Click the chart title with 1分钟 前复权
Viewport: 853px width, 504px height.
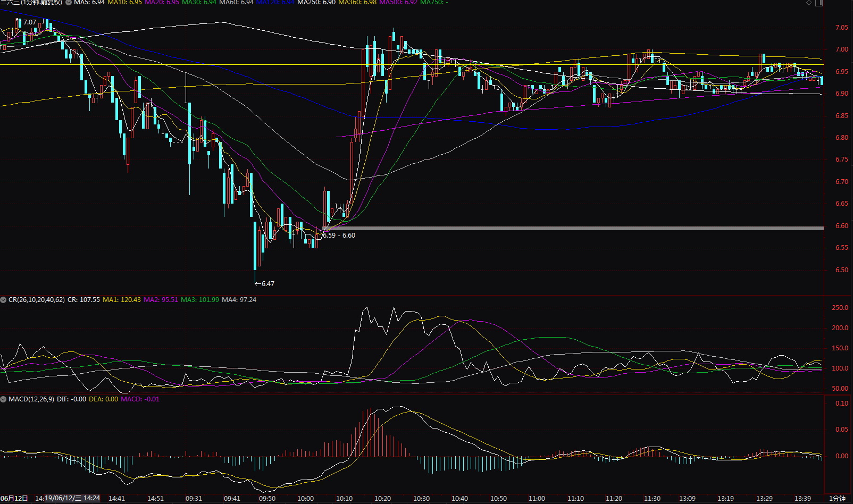[x=31, y=3]
